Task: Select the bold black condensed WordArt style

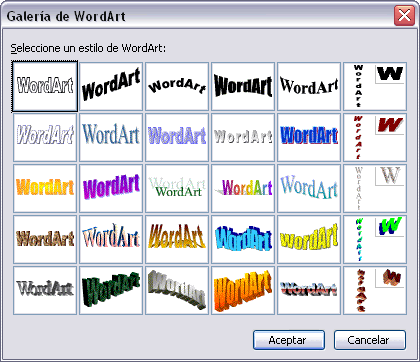Action: [243, 86]
